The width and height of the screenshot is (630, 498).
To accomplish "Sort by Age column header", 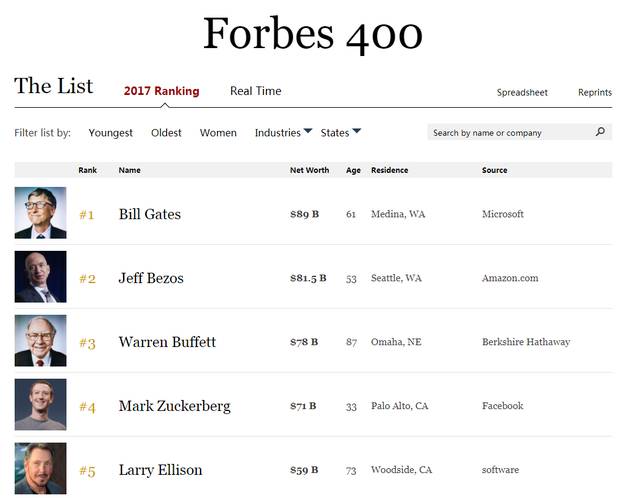I will tap(352, 170).
